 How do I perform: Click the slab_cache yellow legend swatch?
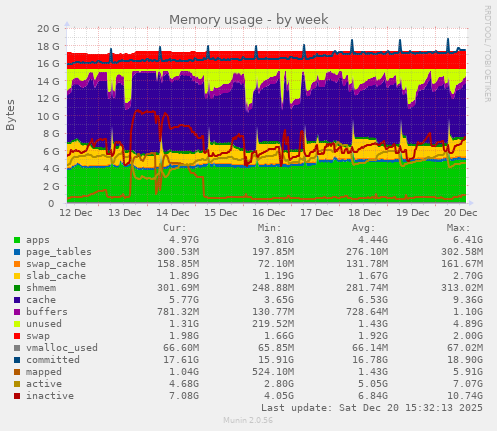point(17,276)
